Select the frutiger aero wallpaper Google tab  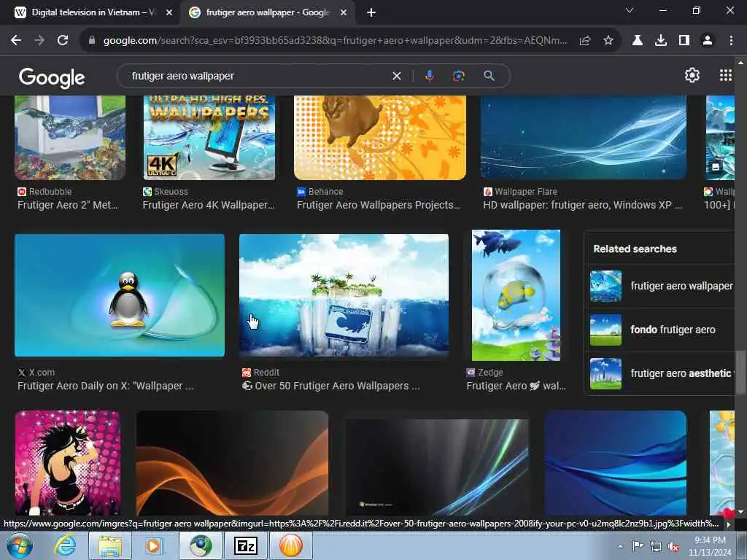point(267,13)
